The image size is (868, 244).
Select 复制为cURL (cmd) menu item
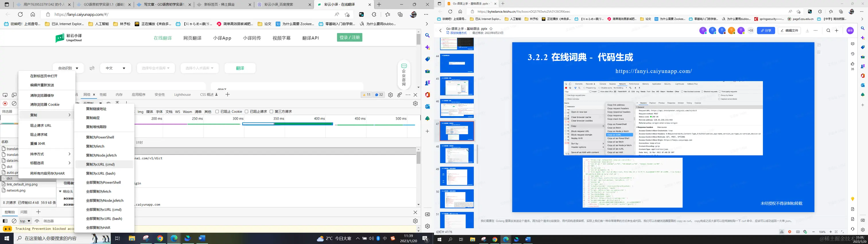coord(104,164)
